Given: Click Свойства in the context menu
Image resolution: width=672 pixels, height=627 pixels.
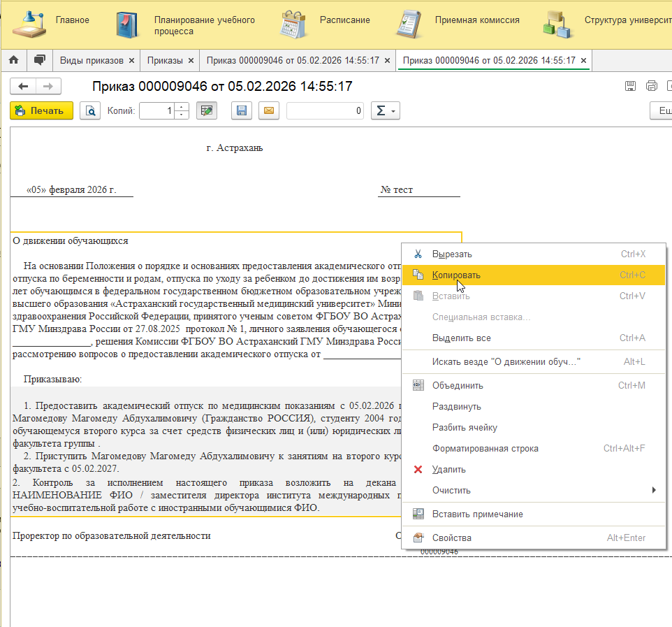Looking at the screenshot, I should click(451, 538).
